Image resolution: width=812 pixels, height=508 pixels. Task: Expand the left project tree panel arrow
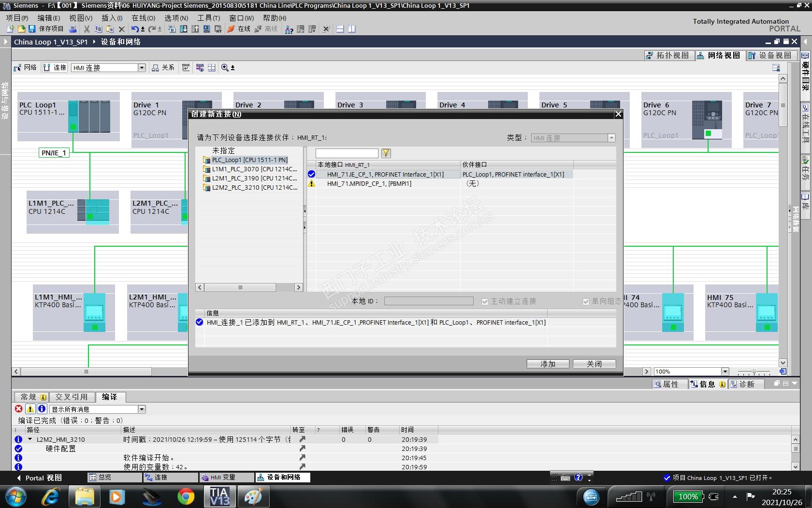point(5,42)
